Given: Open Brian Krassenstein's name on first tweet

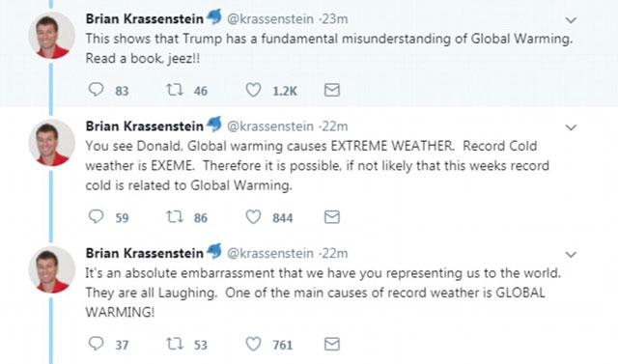Looking at the screenshot, I should coord(145,18).
